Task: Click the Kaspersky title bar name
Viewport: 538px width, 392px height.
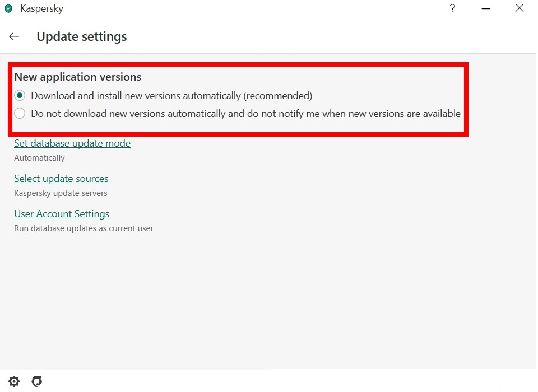Action: tap(42, 8)
